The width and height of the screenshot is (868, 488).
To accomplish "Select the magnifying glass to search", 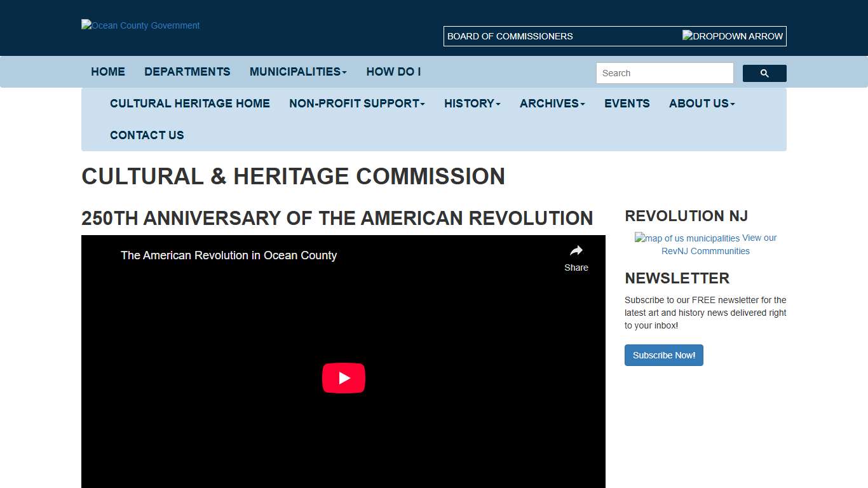I will tap(764, 73).
